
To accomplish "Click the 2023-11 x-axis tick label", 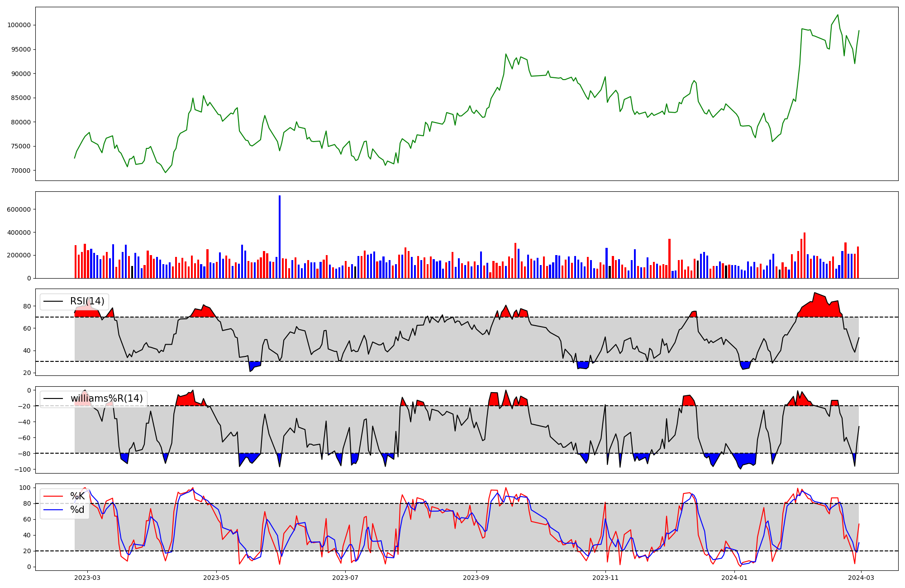I will 605,578.
